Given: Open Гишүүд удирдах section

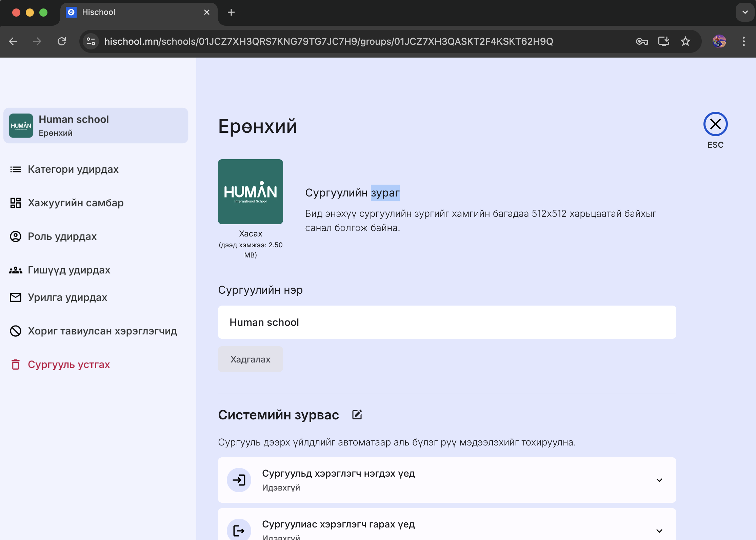Looking at the screenshot, I should tap(69, 270).
